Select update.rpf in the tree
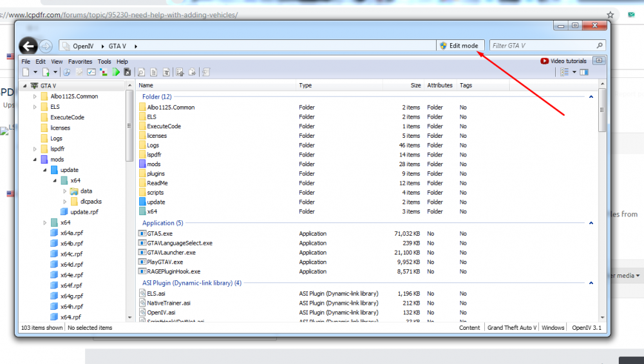 tap(84, 212)
